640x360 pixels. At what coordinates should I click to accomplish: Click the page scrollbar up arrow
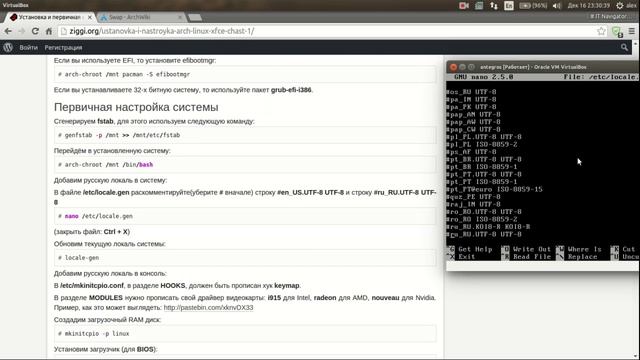[636, 43]
